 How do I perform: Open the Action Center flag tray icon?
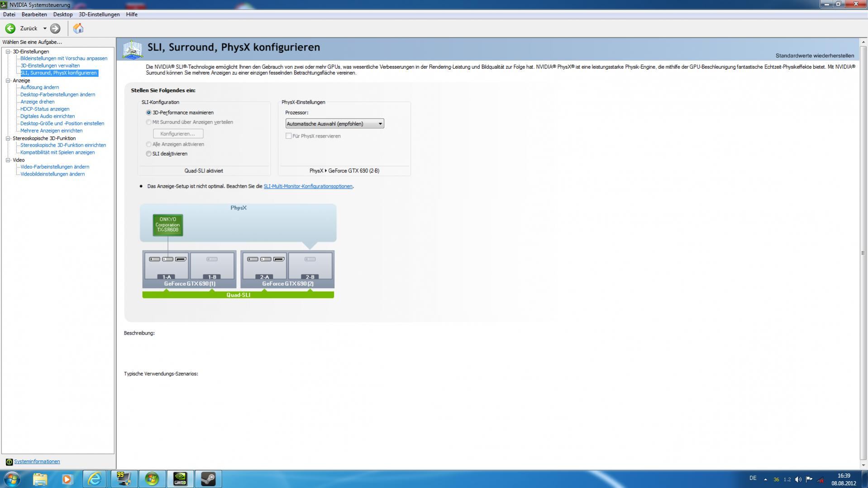(809, 479)
